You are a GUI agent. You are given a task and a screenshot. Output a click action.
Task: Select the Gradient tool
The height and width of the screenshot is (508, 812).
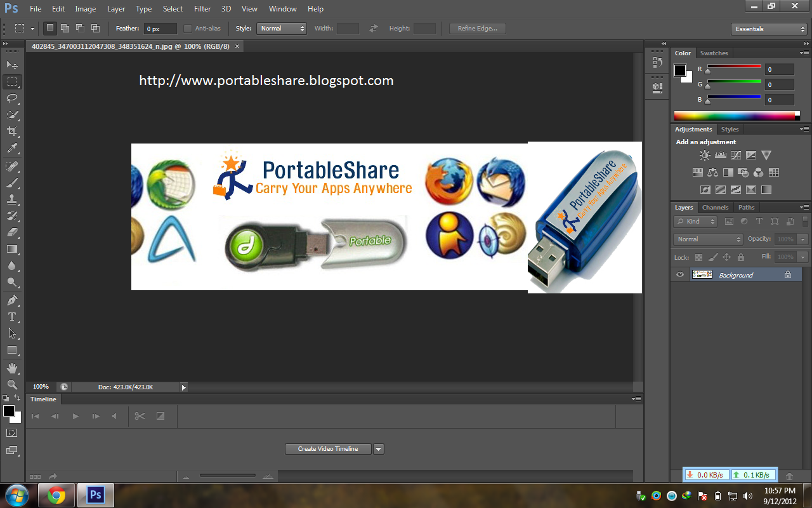pyautogui.click(x=12, y=249)
